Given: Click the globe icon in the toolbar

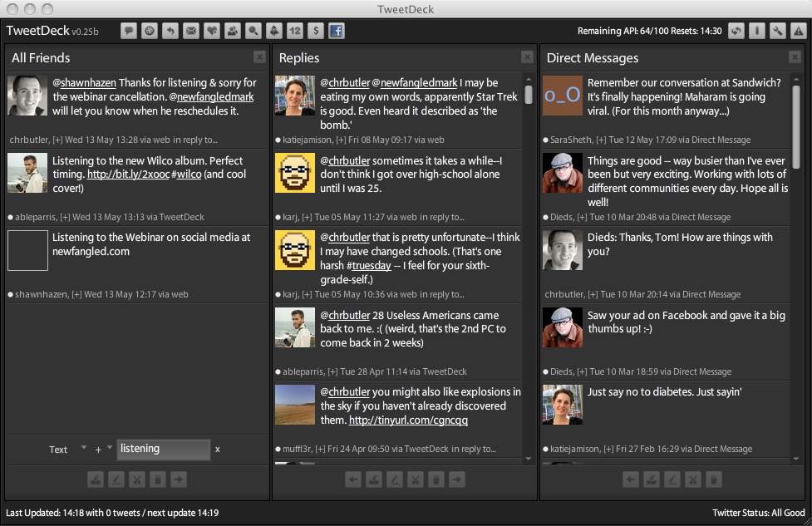Looking at the screenshot, I should point(150,31).
